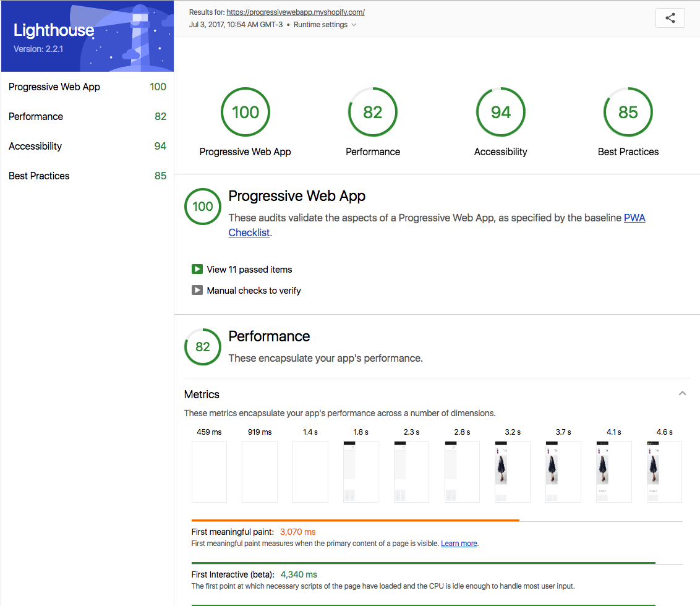Click the 82 Performance score gauge
Viewport: 700px width, 606px height.
coord(373,112)
